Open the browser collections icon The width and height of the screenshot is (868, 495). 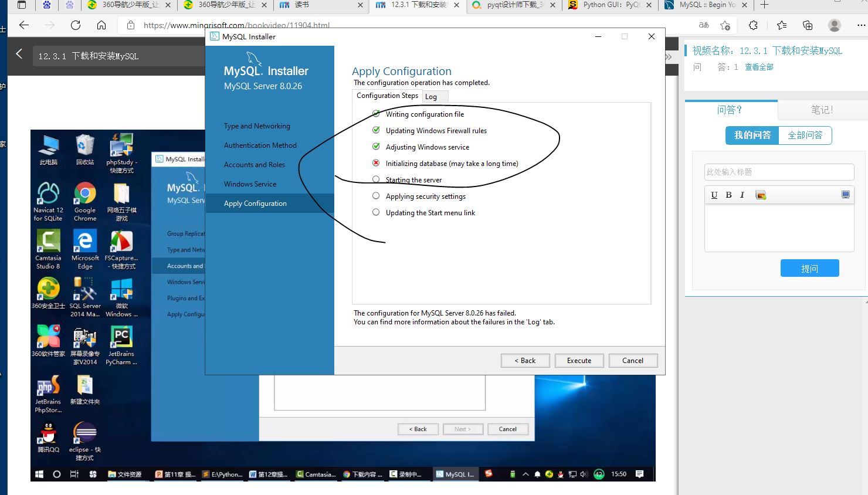pos(808,25)
